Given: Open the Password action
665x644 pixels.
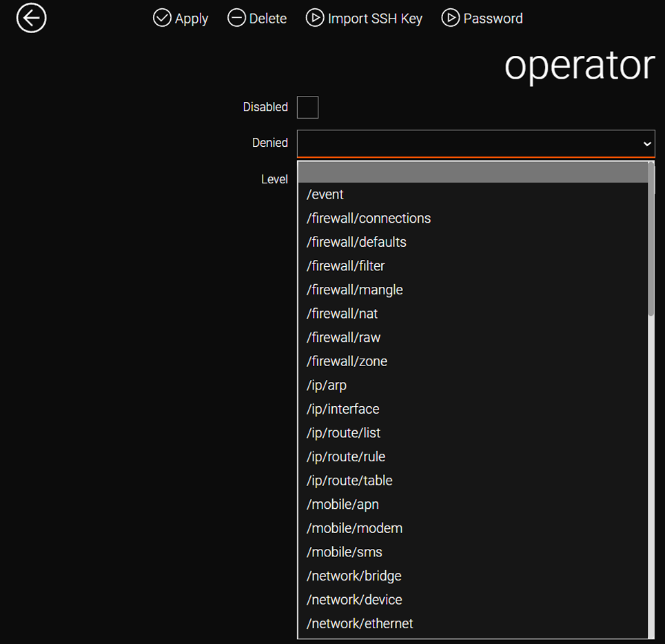Looking at the screenshot, I should [482, 18].
